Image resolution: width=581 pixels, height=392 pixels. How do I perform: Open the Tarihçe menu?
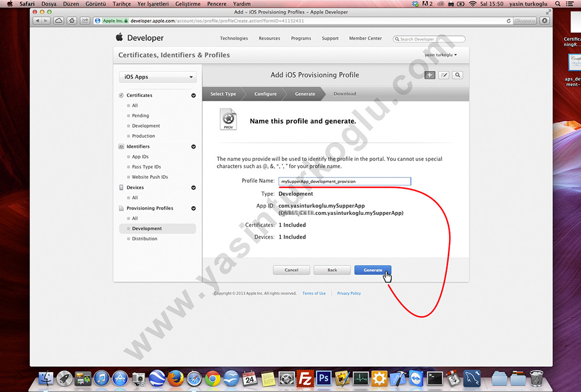point(121,3)
